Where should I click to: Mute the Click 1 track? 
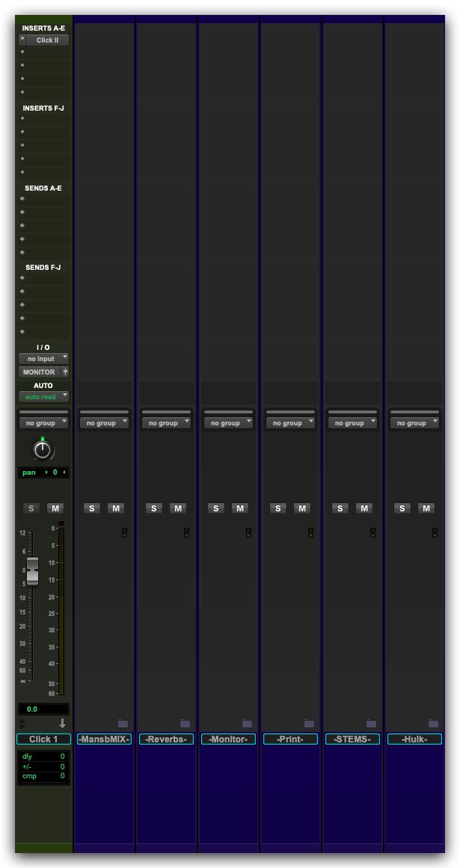(55, 508)
